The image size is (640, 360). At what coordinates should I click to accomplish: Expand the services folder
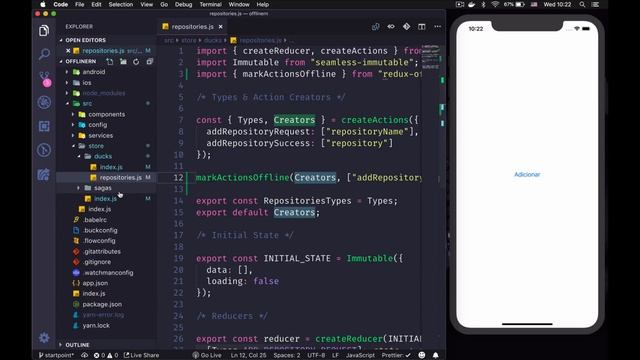point(100,136)
